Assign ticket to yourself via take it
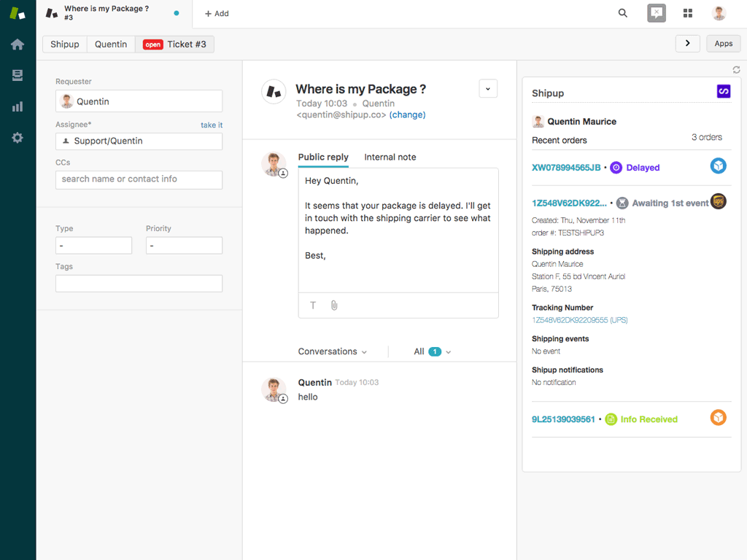Screen dimensions: 747x560 211,125
